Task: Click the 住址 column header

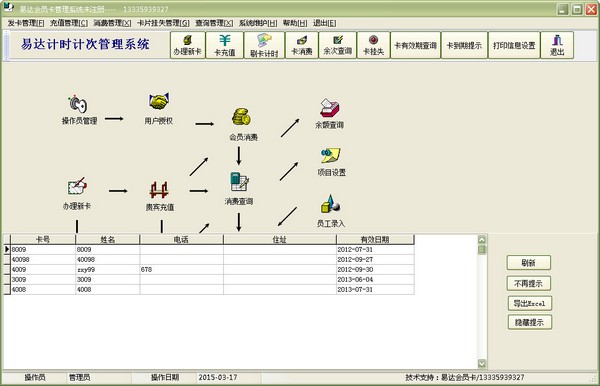Action: pos(280,239)
